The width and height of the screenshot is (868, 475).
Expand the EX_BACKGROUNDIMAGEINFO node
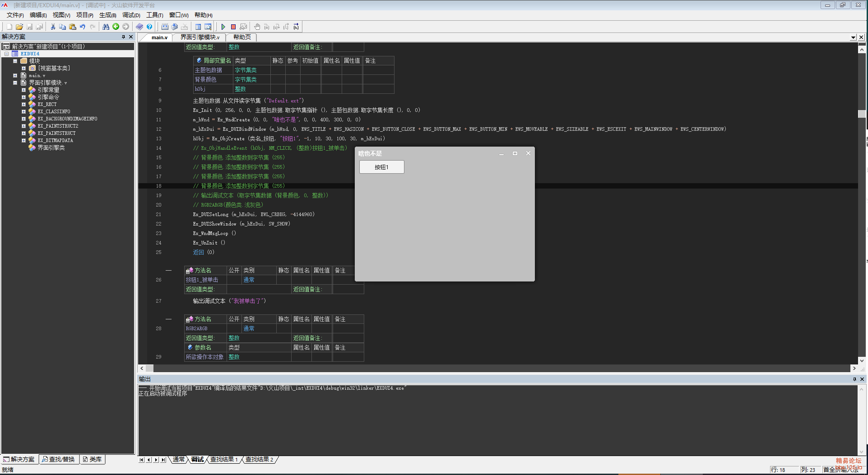point(23,119)
